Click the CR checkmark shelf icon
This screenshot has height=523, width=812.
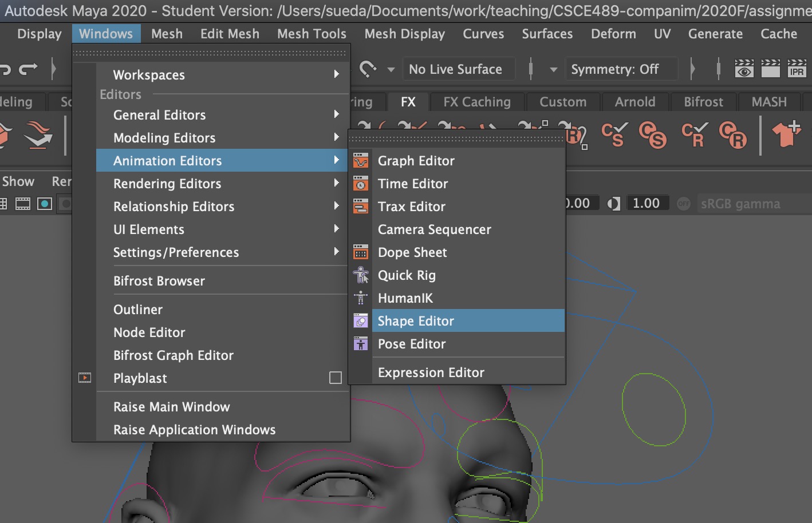pos(695,135)
